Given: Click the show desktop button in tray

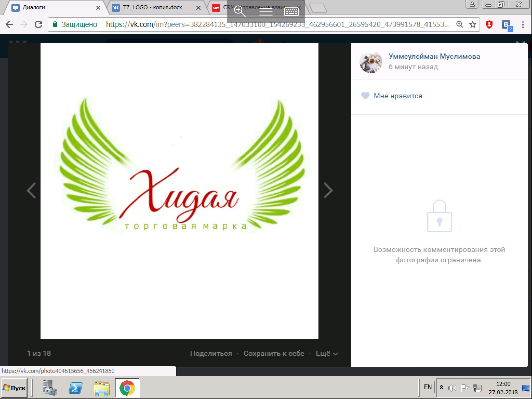Looking at the screenshot, I should (526, 388).
